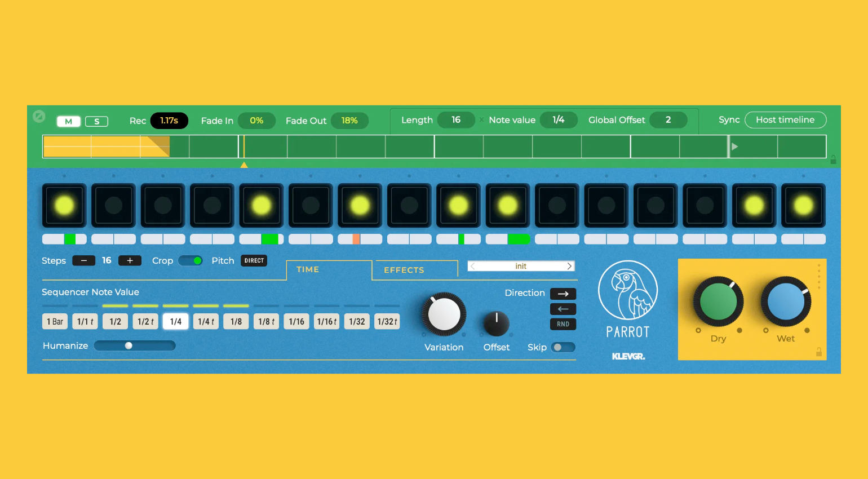Screen dimensions: 868x479
Task: Toggle the Crop switch
Action: (x=191, y=260)
